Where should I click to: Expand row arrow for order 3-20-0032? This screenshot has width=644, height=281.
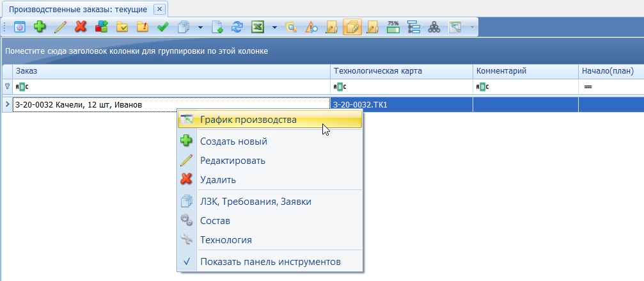coord(8,105)
